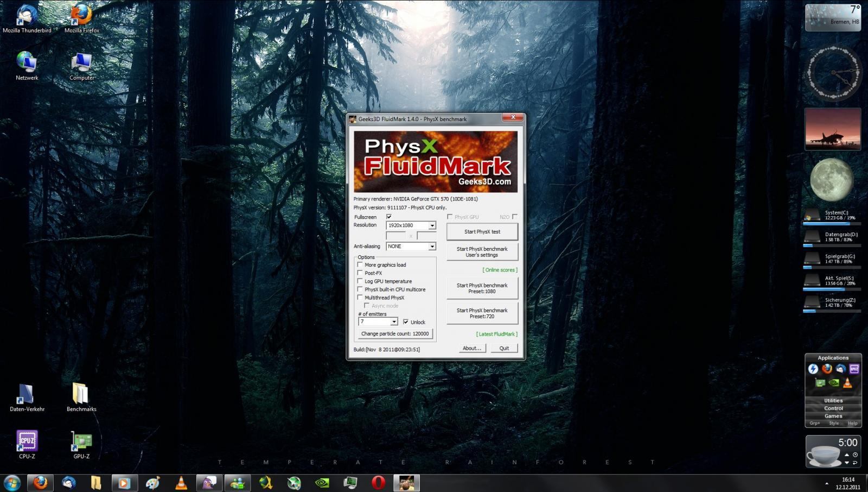Switch to FluidMark taskbar button
The image size is (868, 492).
coord(407,482)
